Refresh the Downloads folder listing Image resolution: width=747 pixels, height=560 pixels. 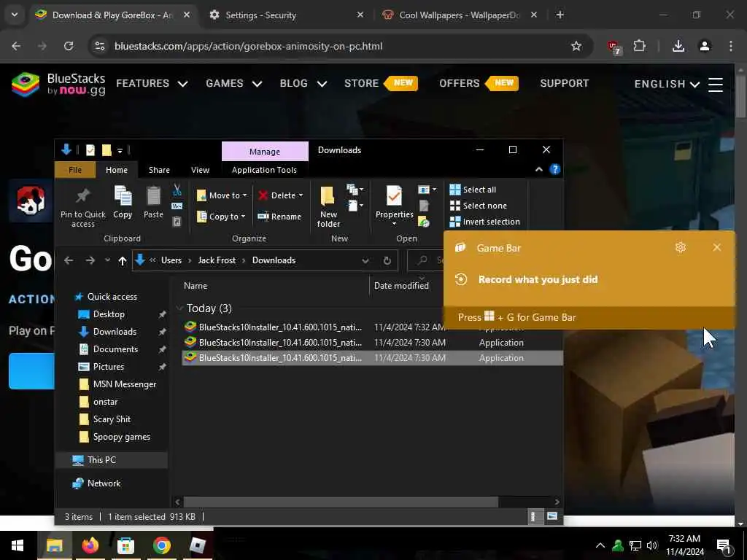pos(387,260)
